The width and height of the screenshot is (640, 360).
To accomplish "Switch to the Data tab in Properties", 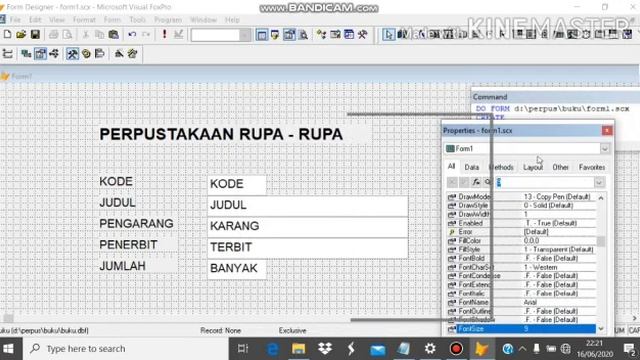I will (471, 167).
